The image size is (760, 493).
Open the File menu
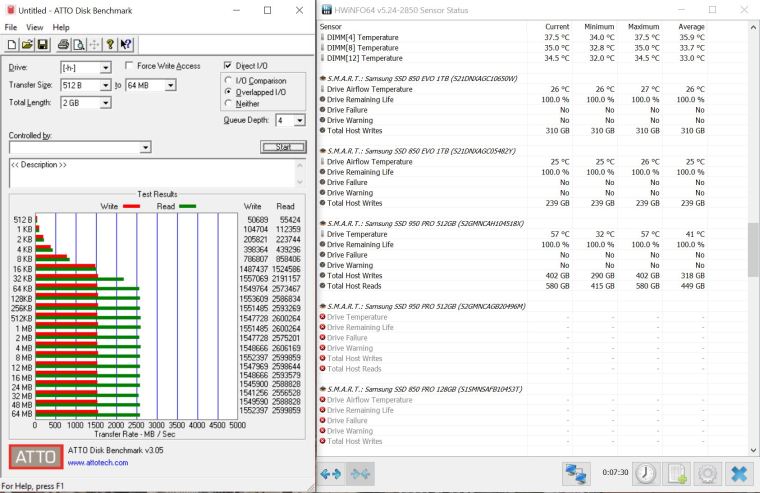click(11, 28)
